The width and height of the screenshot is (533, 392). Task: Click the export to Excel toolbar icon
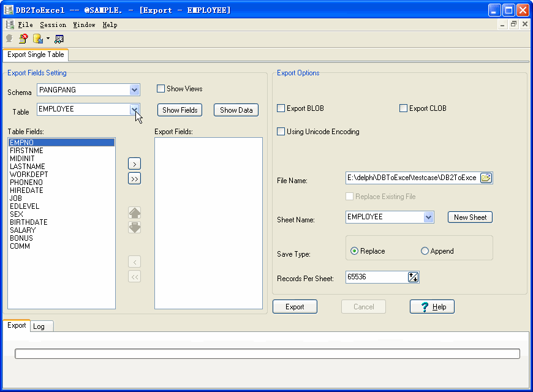coord(38,39)
